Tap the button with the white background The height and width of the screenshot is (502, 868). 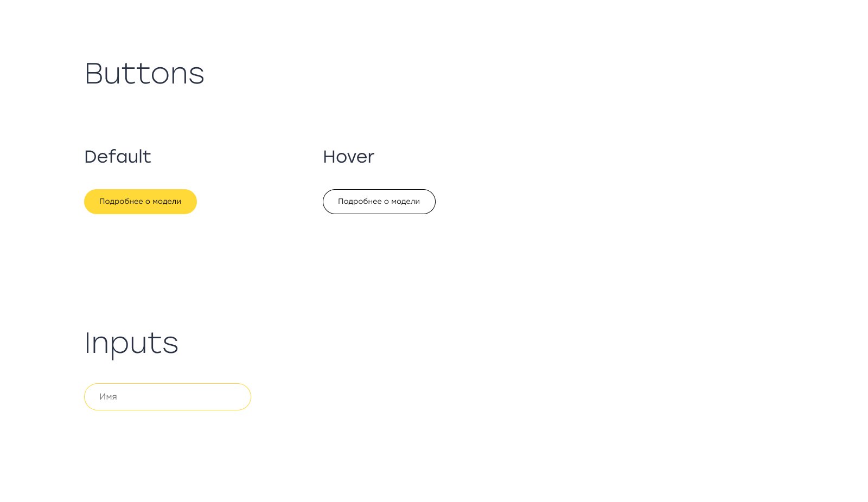click(379, 202)
